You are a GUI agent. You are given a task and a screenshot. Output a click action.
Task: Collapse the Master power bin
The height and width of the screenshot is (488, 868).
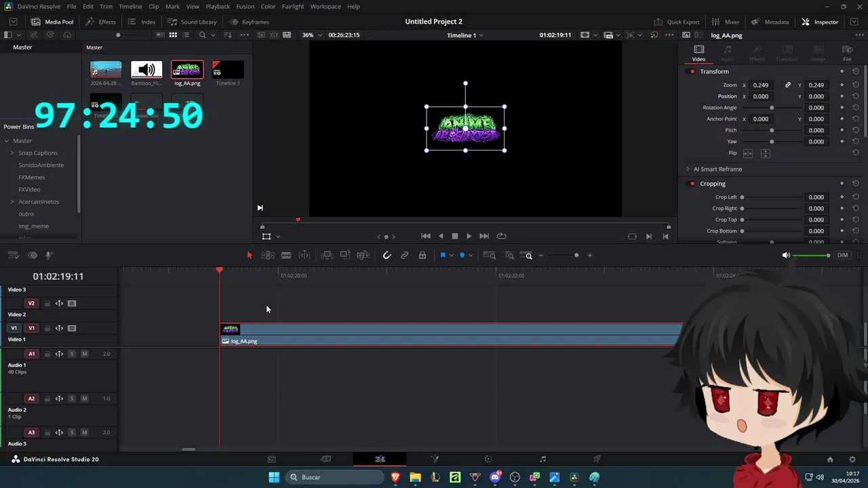tap(7, 141)
